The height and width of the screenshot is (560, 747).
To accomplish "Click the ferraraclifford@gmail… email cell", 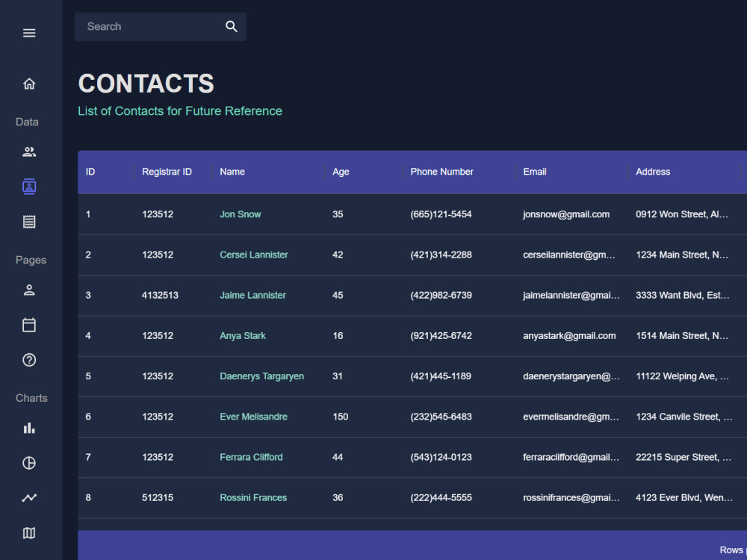I will coord(571,457).
